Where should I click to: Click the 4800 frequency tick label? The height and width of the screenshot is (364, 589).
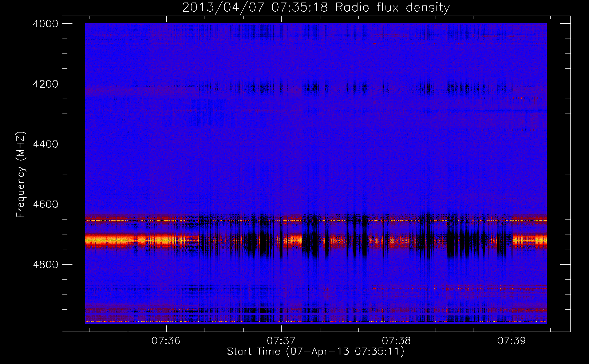tap(46, 265)
